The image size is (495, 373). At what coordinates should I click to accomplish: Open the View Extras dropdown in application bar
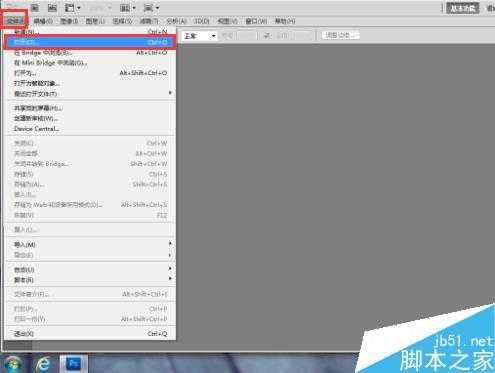coord(72,7)
